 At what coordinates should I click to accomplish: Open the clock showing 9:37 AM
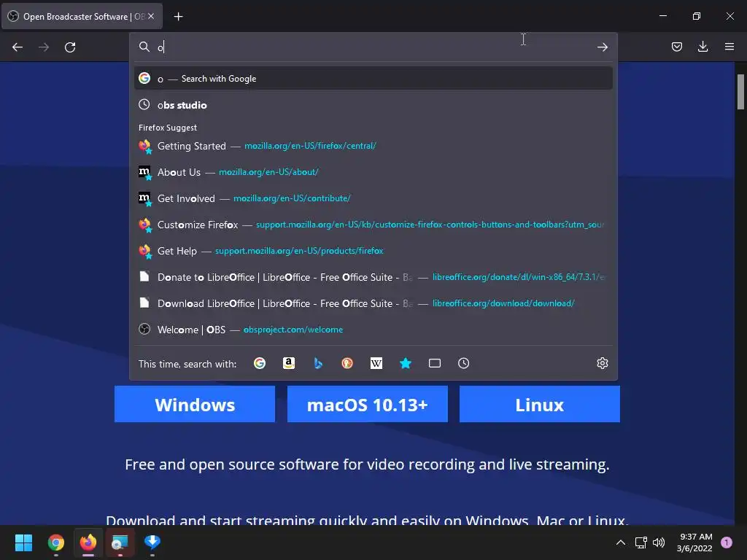[694, 542]
